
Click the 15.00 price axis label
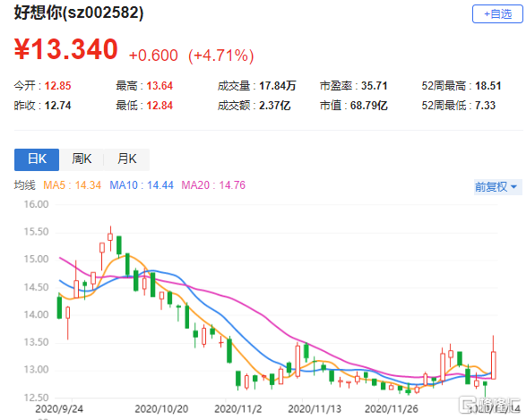(36, 259)
